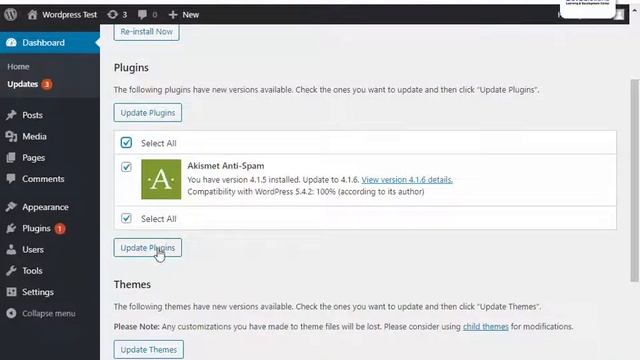640x360 pixels.
Task: Click the Tools wrench icon
Action: (11, 271)
